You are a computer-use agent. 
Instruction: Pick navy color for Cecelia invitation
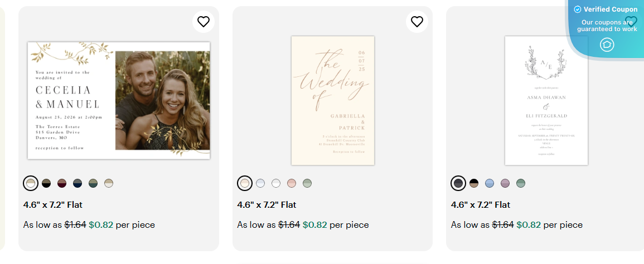point(78,183)
